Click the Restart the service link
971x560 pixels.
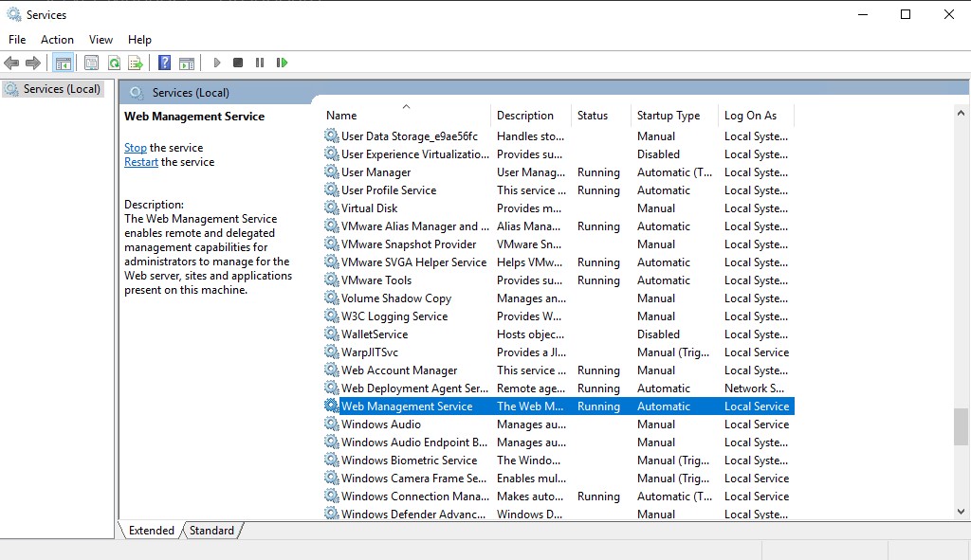[x=141, y=162]
